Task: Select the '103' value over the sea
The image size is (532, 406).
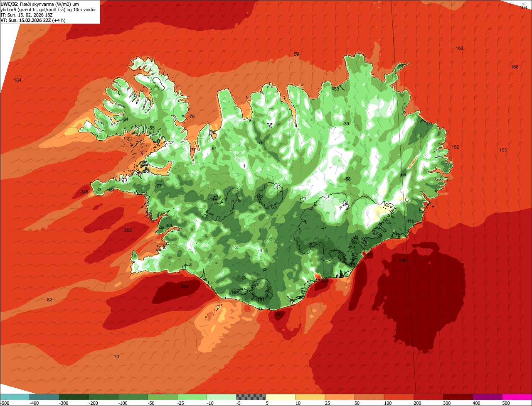Action: tap(503, 150)
